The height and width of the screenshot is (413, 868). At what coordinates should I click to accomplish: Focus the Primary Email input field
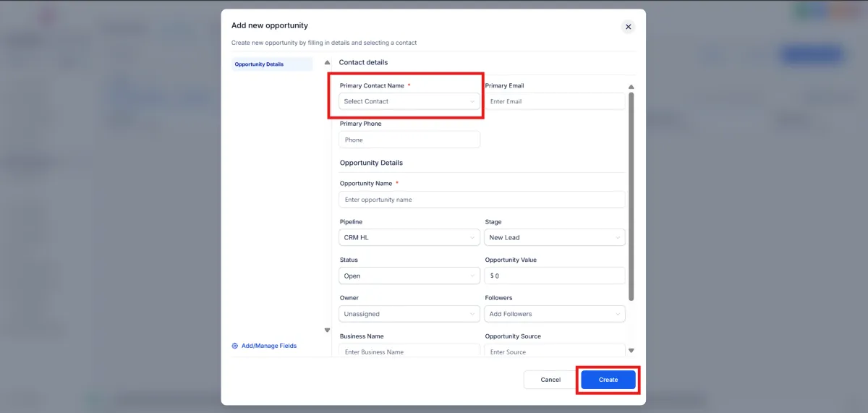555,101
